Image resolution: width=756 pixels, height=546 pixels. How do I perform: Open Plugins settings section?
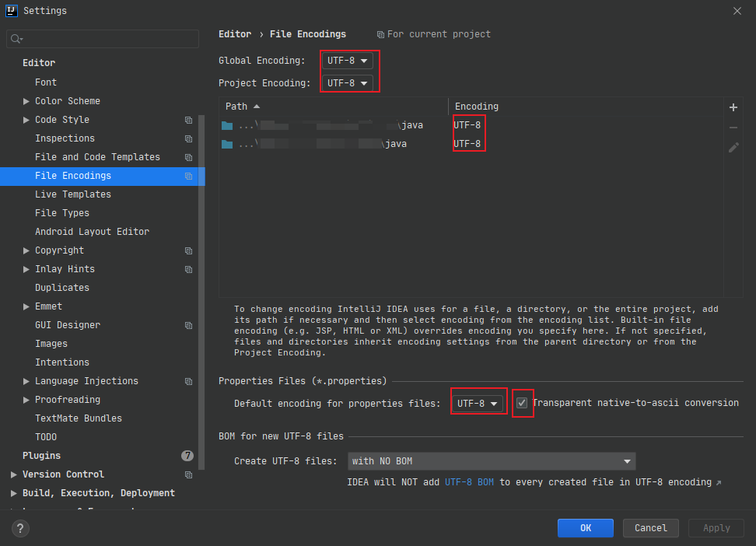point(41,456)
